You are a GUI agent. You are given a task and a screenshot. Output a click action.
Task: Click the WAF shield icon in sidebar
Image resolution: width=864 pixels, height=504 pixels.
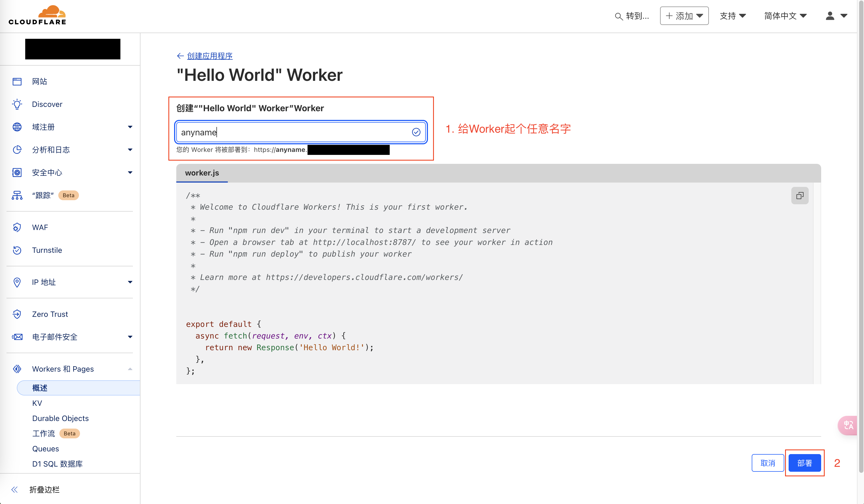tap(17, 227)
